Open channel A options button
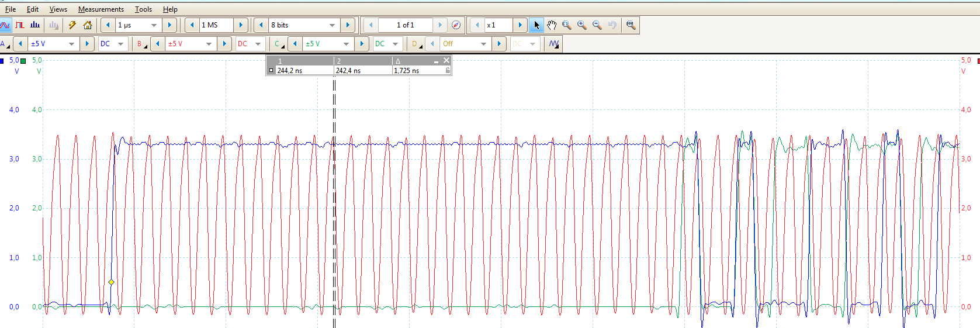 coord(5,44)
